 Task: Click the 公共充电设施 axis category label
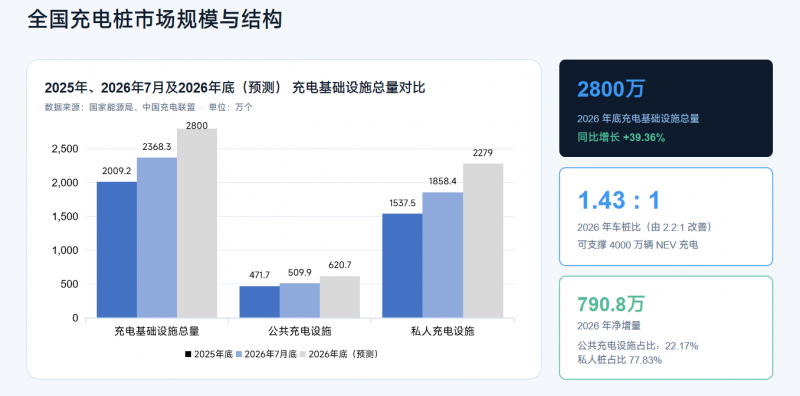(x=300, y=331)
